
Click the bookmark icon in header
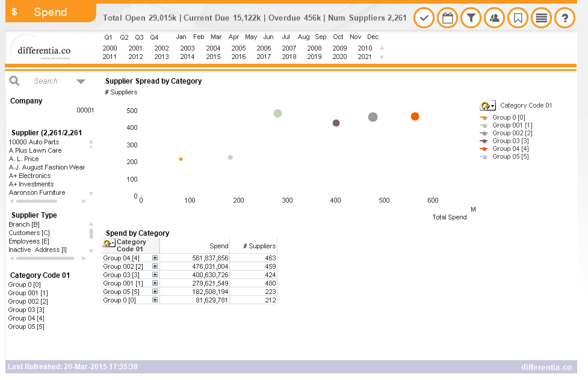[x=518, y=18]
